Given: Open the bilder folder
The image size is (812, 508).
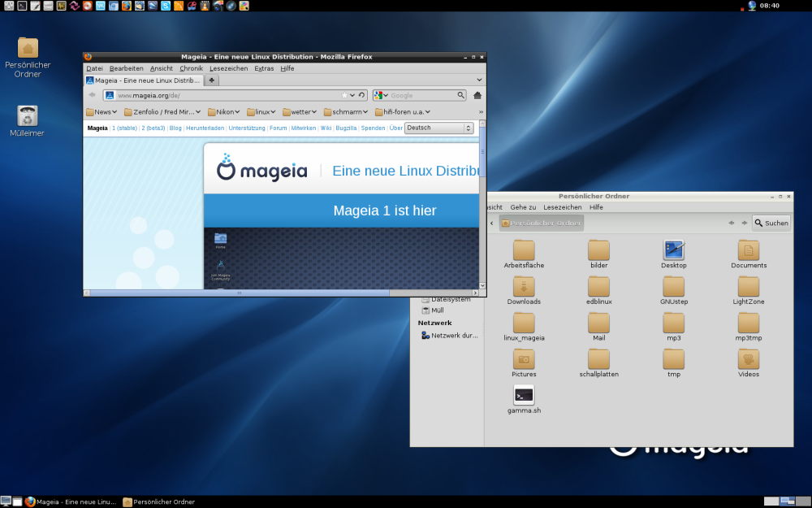Looking at the screenshot, I should click(598, 254).
